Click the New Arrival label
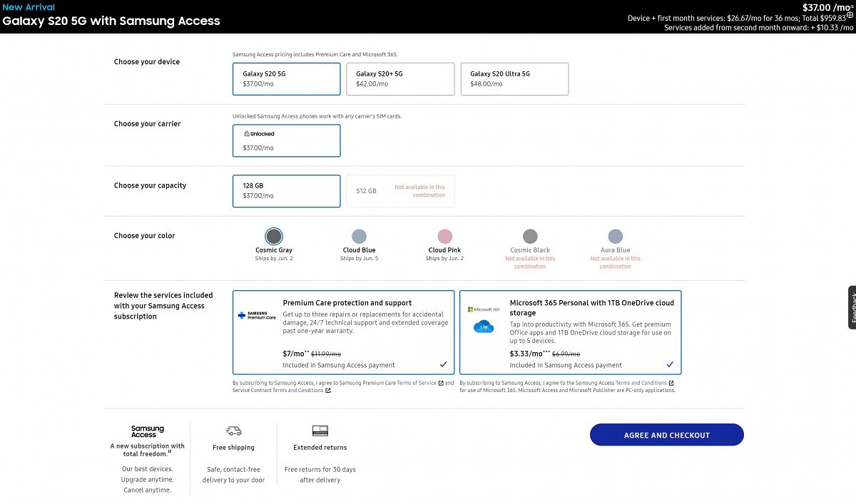Screen dimensions: 856x504 [28, 7]
